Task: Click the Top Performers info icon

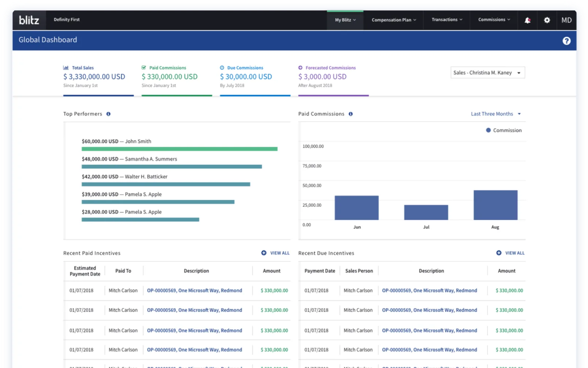Action: click(108, 114)
